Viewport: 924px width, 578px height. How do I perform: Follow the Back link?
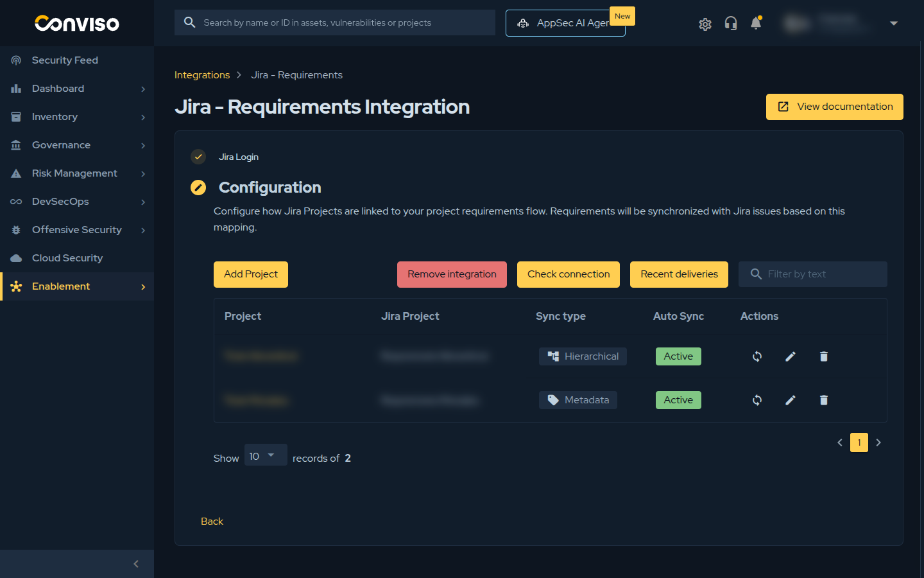click(x=212, y=521)
